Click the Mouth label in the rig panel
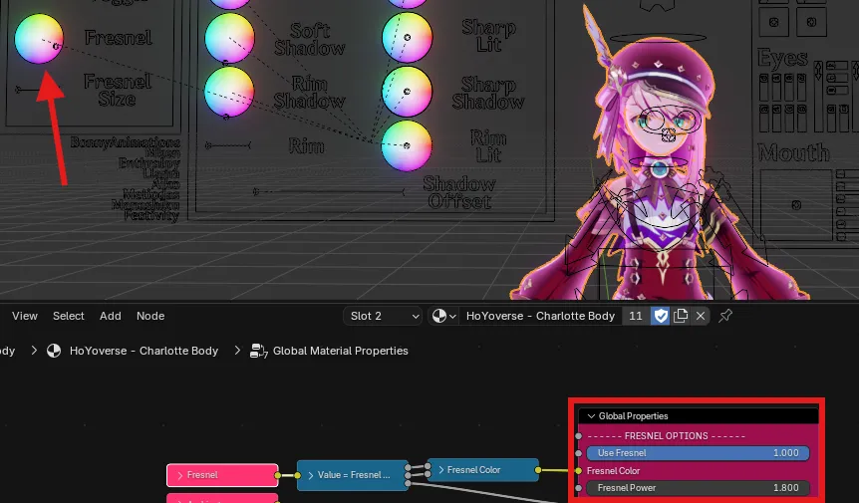 pos(793,152)
